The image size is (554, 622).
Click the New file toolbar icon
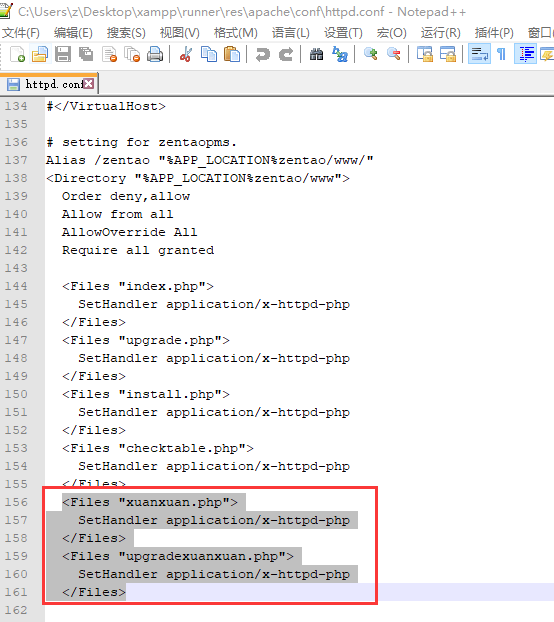point(17,54)
